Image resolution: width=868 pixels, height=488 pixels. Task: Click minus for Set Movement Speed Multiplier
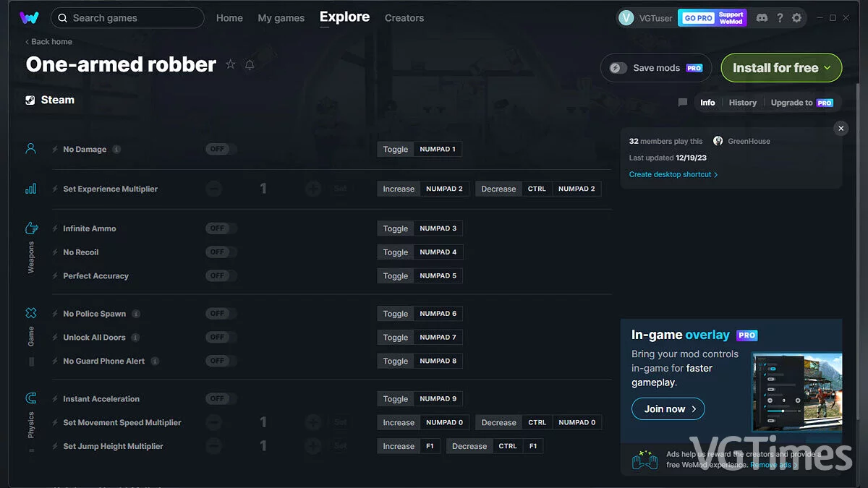(x=213, y=422)
